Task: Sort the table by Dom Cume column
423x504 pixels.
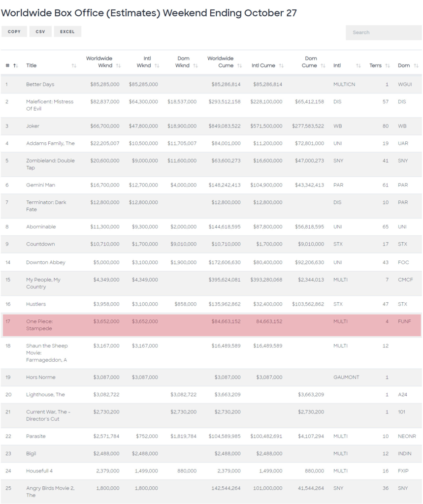Action: [310, 62]
